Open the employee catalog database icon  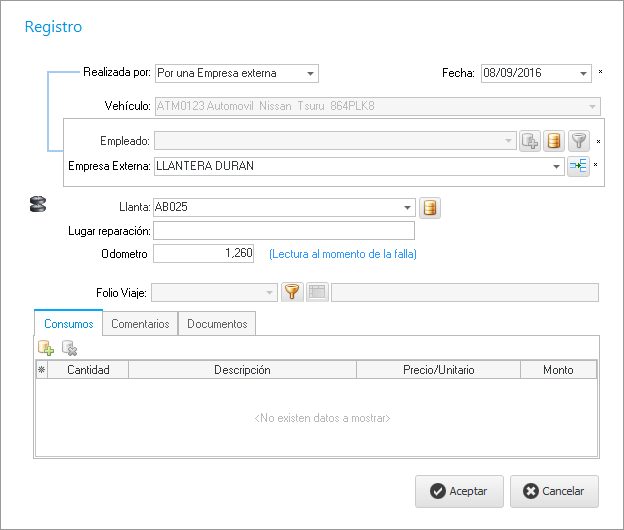(x=554, y=141)
